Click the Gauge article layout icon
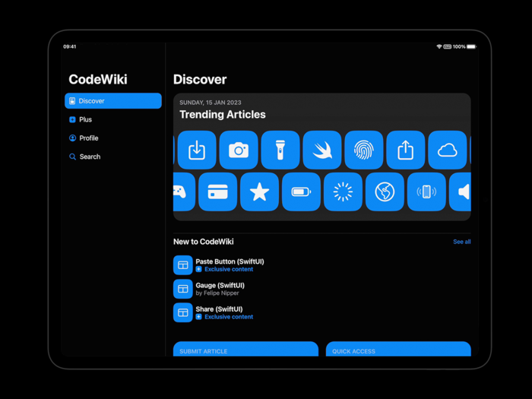The image size is (532, 399). click(x=183, y=289)
